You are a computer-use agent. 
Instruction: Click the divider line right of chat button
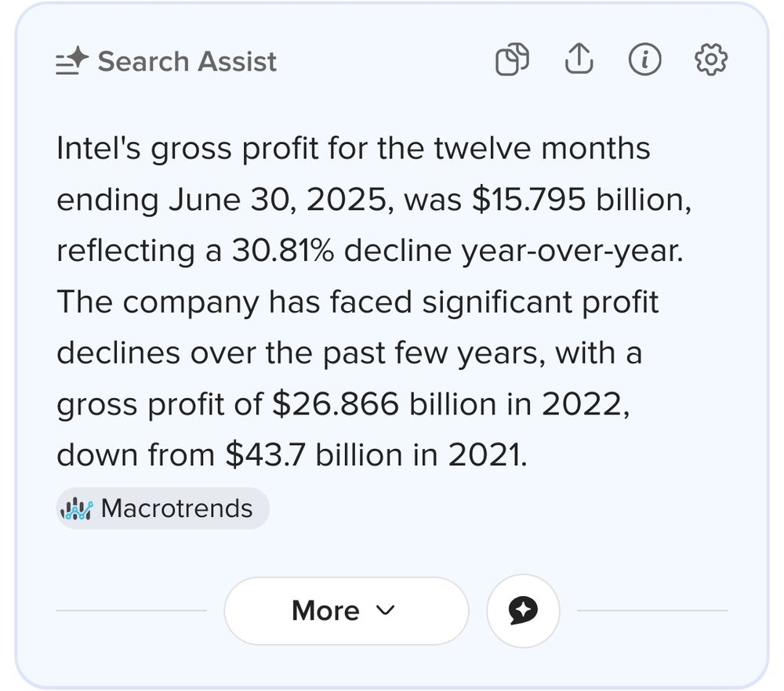point(652,610)
